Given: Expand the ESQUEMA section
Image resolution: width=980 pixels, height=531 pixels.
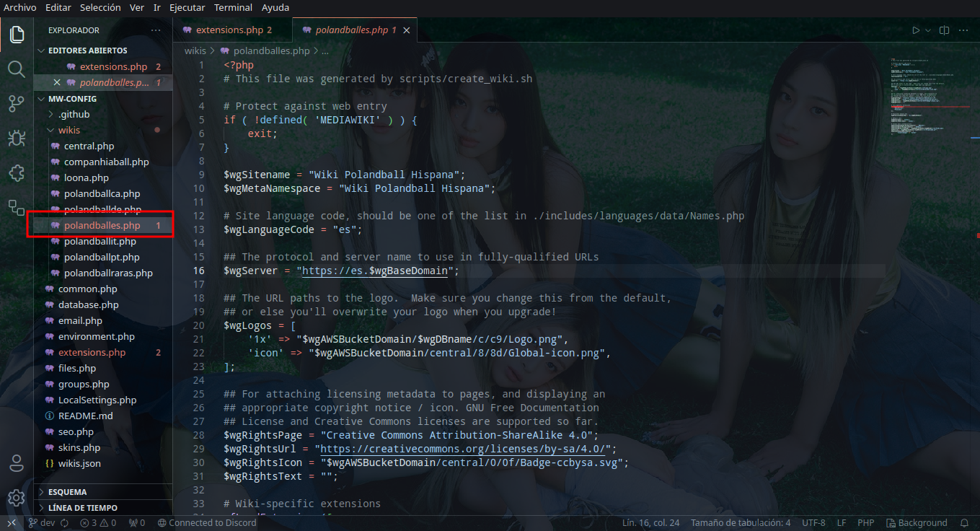Looking at the screenshot, I should (67, 492).
